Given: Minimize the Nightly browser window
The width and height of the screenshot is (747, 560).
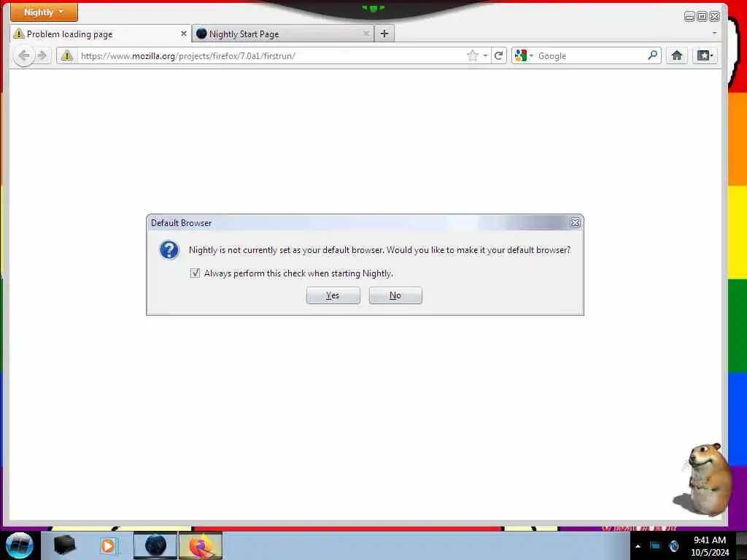Looking at the screenshot, I should (689, 17).
